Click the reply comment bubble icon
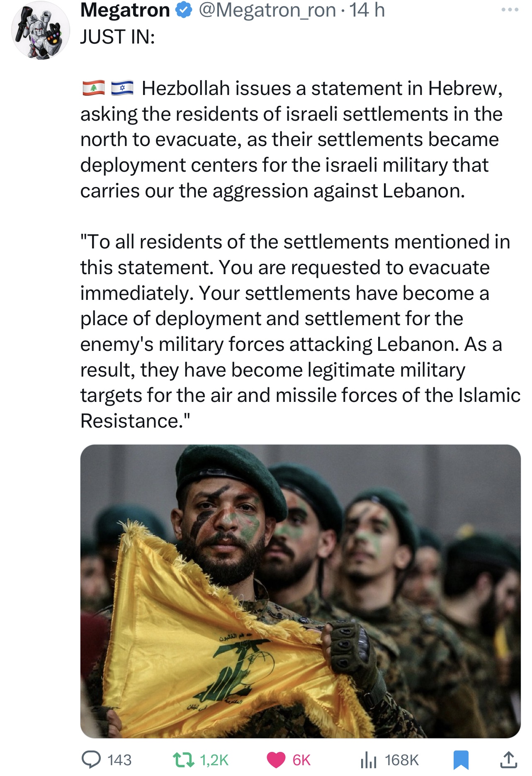This screenshot has height=776, width=532. point(91,759)
